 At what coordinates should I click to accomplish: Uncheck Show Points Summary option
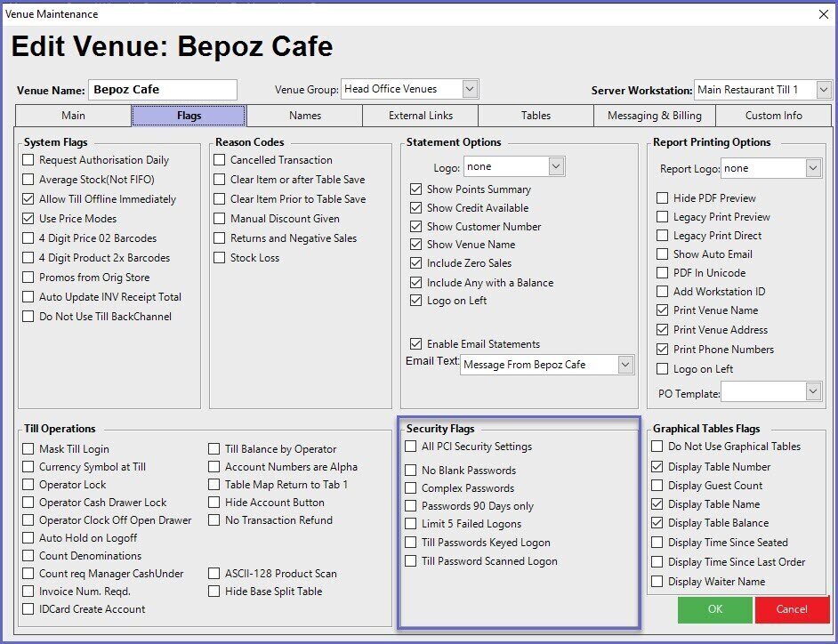416,189
